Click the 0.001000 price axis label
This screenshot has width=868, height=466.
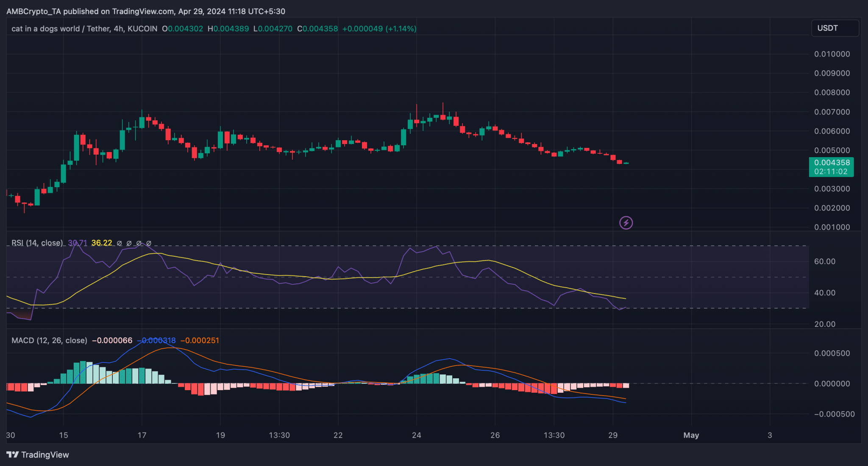[832, 227]
